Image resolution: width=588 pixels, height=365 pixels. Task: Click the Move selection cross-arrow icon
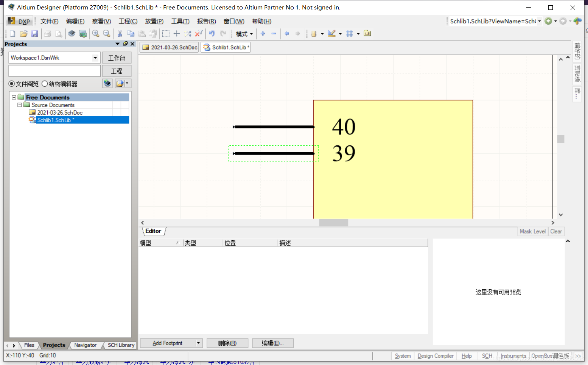177,34
